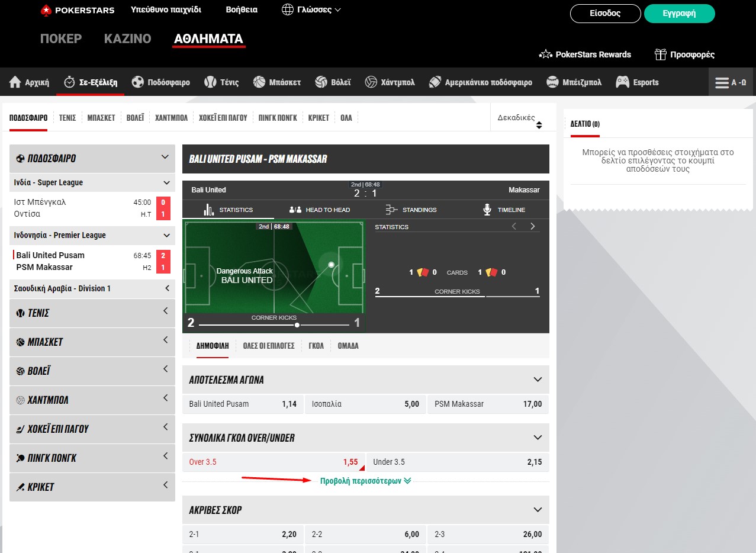This screenshot has width=756, height=553.
Task: Click the Standings bracket icon
Action: 391,210
